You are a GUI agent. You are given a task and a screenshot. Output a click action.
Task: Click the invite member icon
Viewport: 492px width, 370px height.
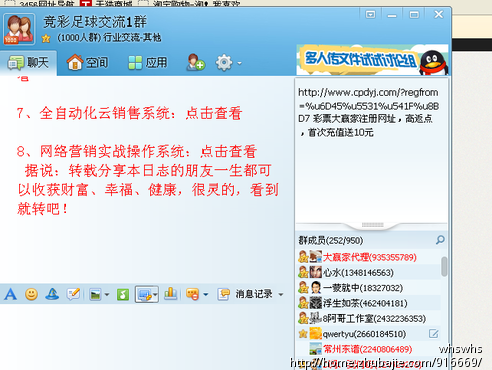(195, 62)
